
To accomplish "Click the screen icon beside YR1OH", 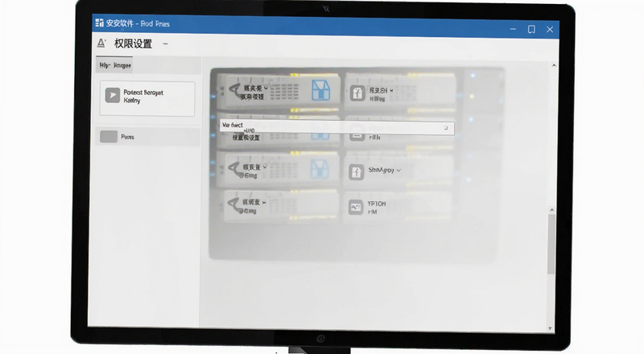I will (x=356, y=208).
